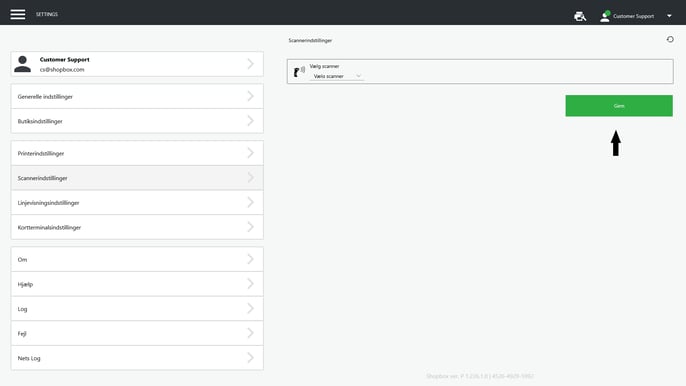Click the chevron on Customer Support card
686x386 pixels.
tap(250, 64)
